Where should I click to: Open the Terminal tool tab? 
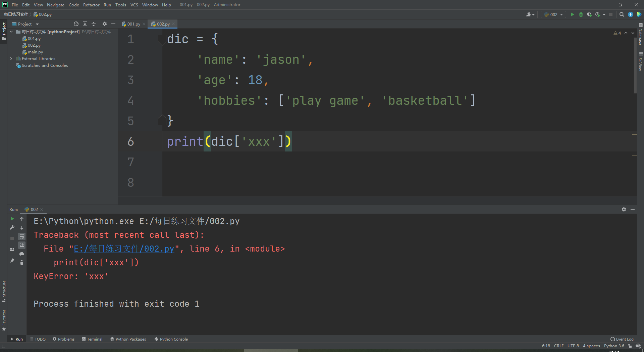(x=92, y=339)
